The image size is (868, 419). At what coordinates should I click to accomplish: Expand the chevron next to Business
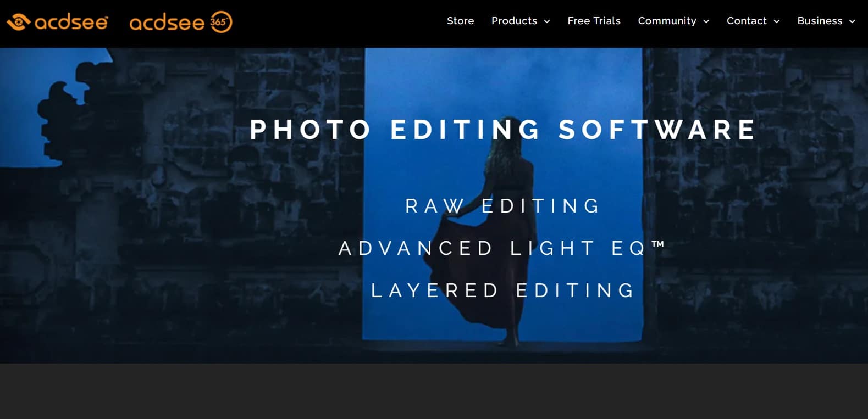[x=853, y=21]
